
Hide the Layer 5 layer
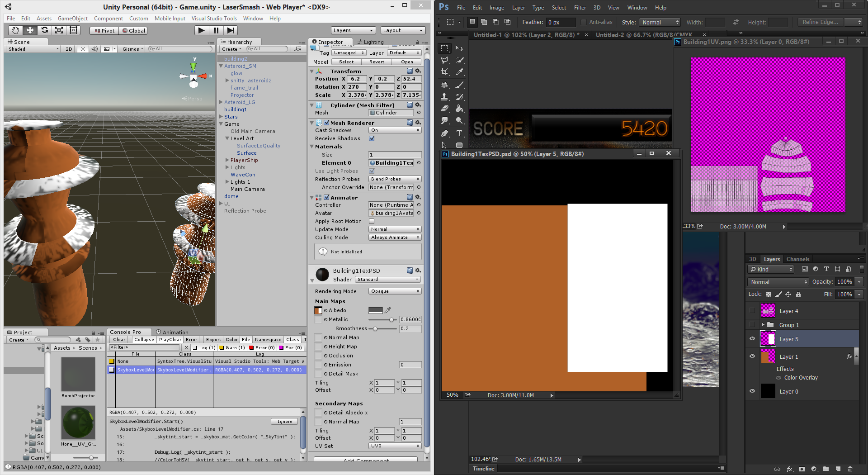pyautogui.click(x=752, y=339)
